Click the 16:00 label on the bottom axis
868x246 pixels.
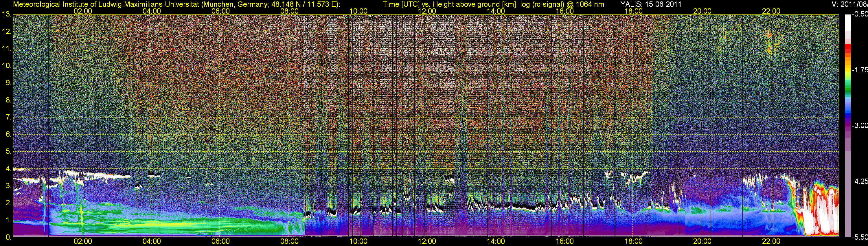pos(564,241)
